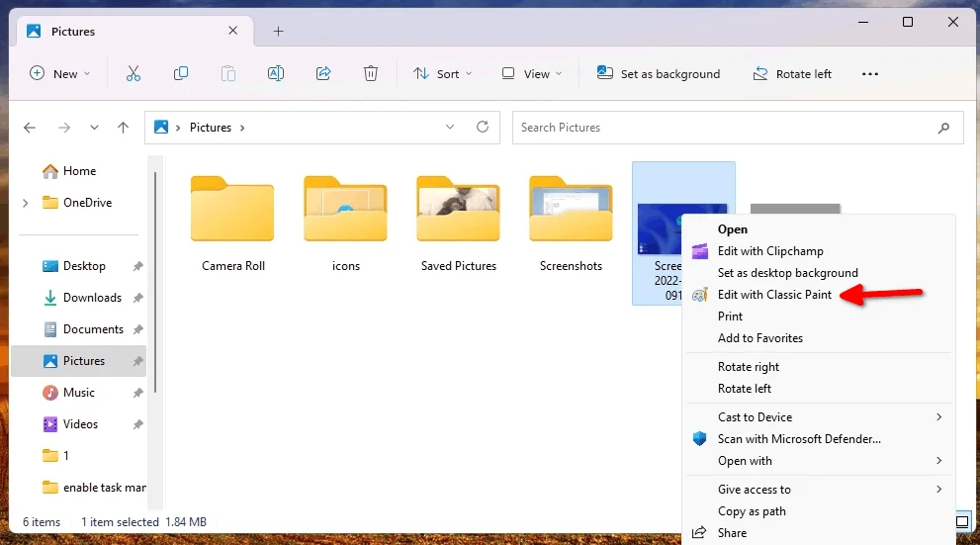Open the View dropdown menu
Image resolution: width=980 pixels, height=545 pixels.
pos(531,74)
